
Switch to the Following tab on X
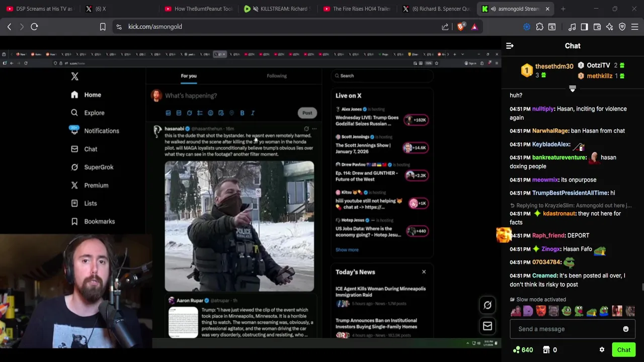click(x=277, y=76)
